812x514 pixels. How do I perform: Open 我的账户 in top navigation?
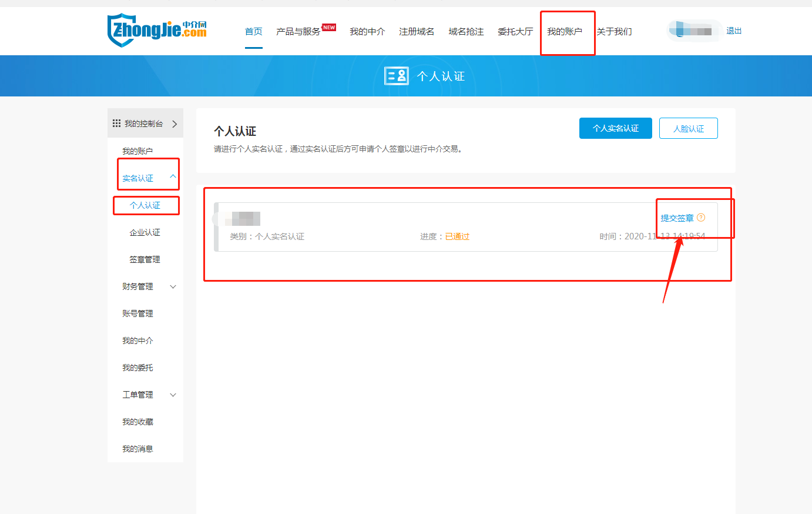coord(565,32)
